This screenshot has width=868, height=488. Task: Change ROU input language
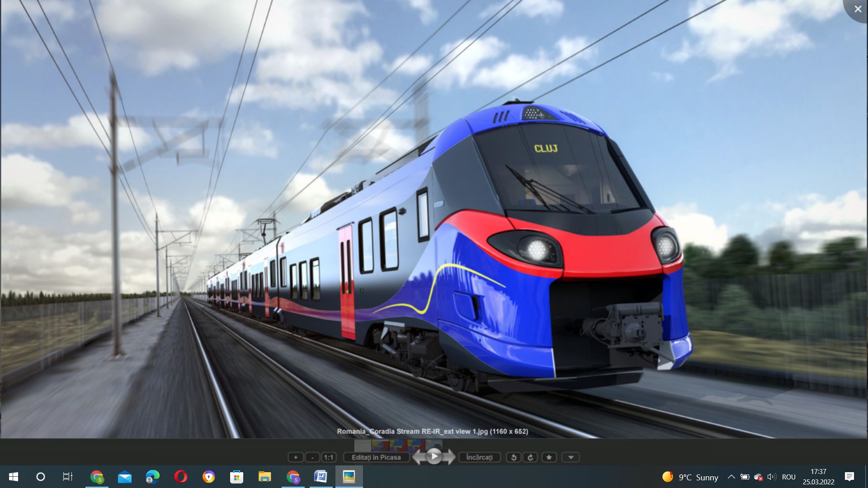tap(789, 477)
